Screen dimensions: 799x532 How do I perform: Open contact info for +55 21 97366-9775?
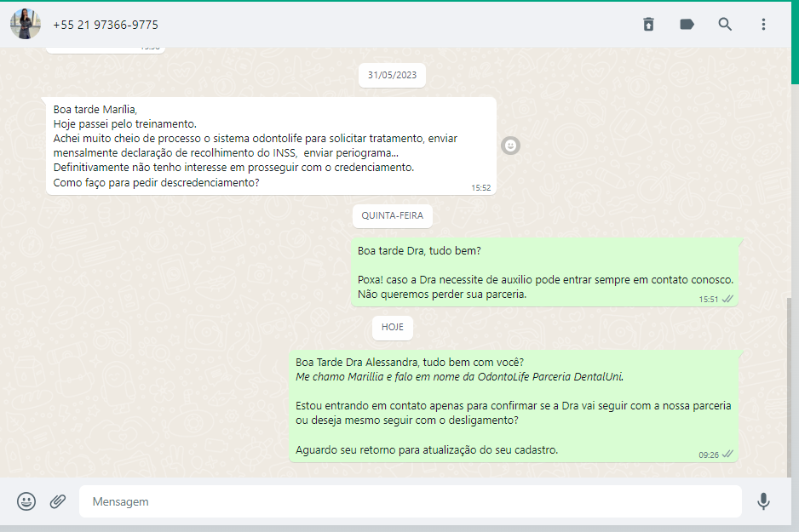pos(106,25)
